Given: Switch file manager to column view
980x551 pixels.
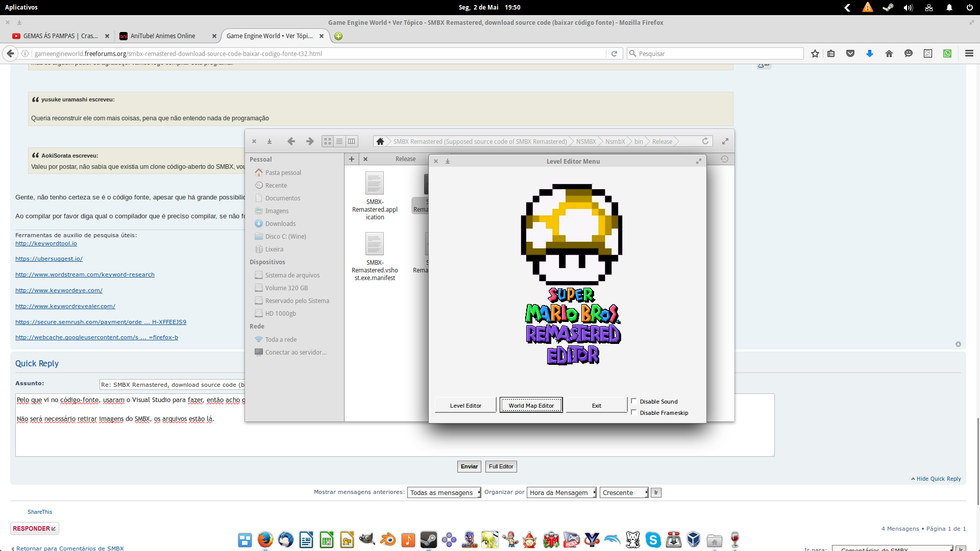Looking at the screenshot, I should point(351,141).
